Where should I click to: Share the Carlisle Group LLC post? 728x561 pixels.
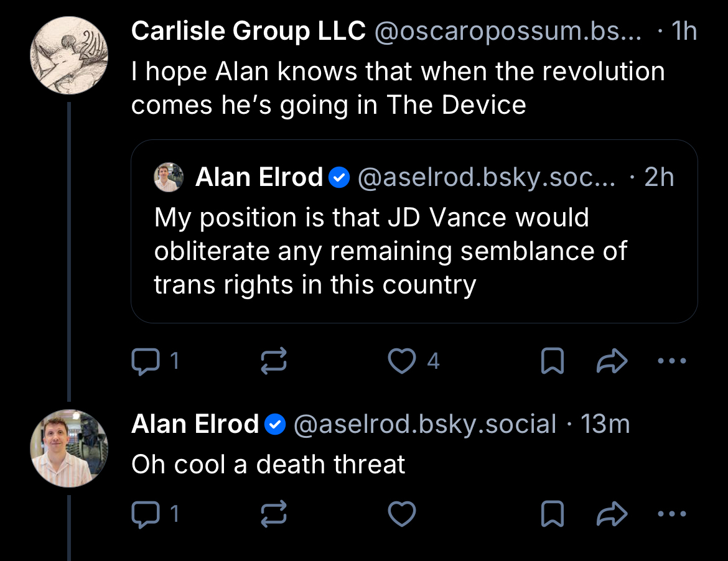point(612,361)
